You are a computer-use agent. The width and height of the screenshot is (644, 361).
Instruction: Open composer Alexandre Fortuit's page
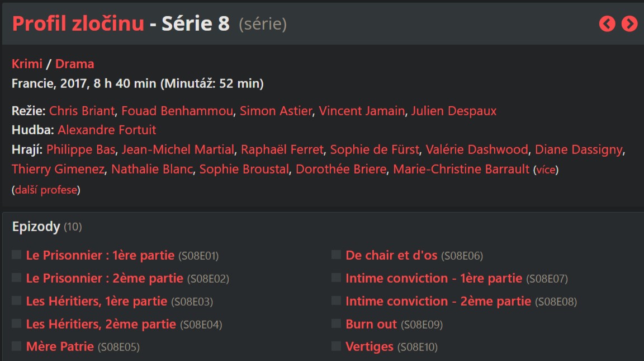point(107,130)
